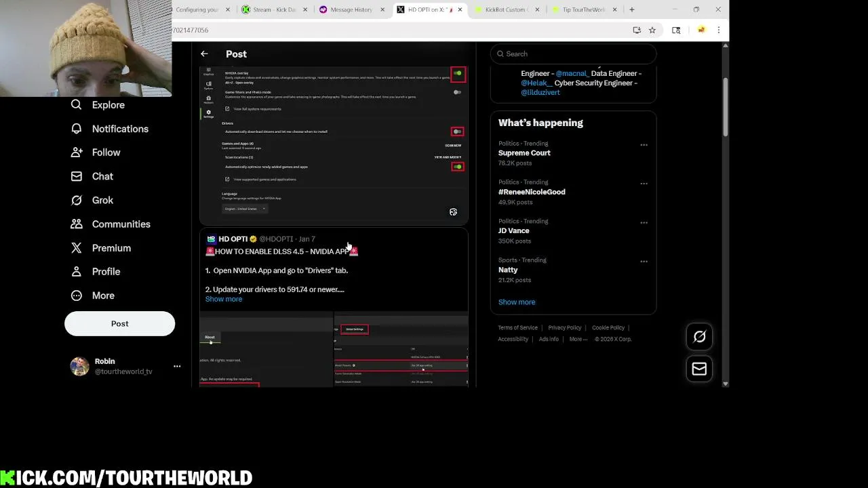Screen dimensions: 868x488
Task: Open Terms of Service link
Action: pos(518,328)
